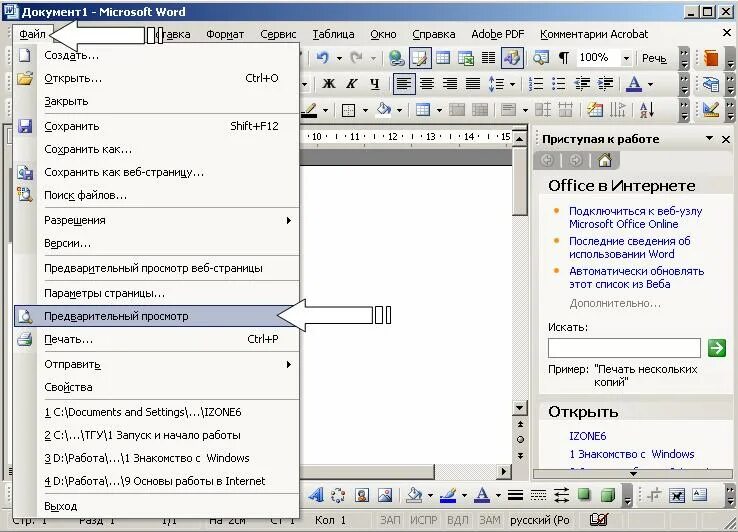
Task: Click the green search arrow button
Action: point(716,348)
